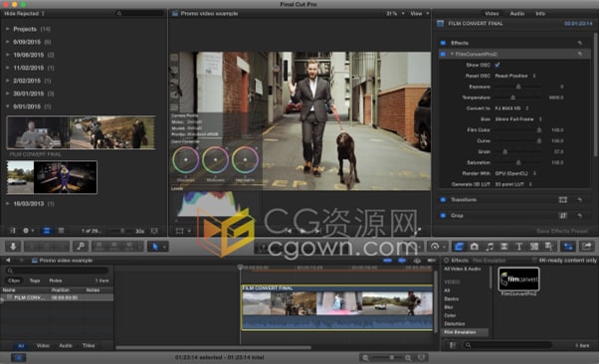Toggle the timeline index button
The height and width of the screenshot is (364, 599).
click(18, 357)
